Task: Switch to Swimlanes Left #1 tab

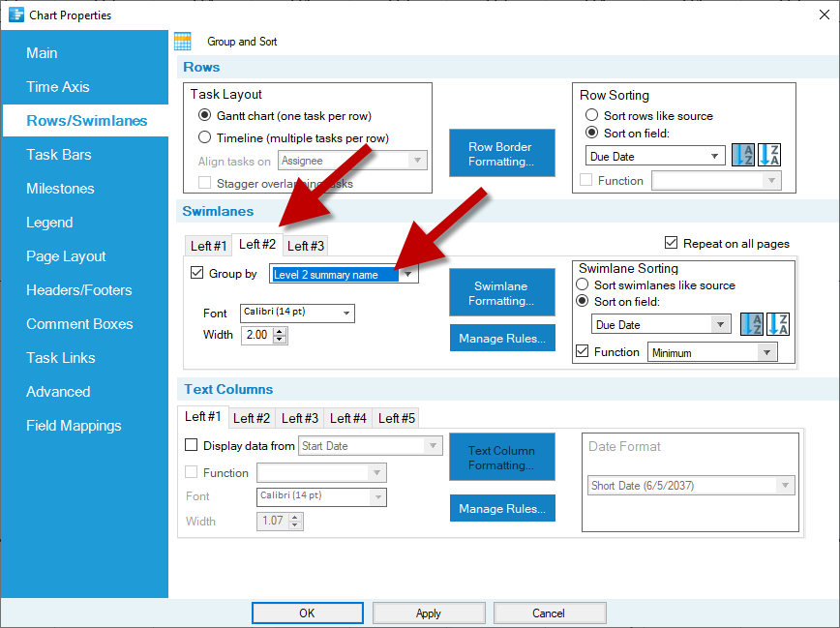Action: click(208, 246)
